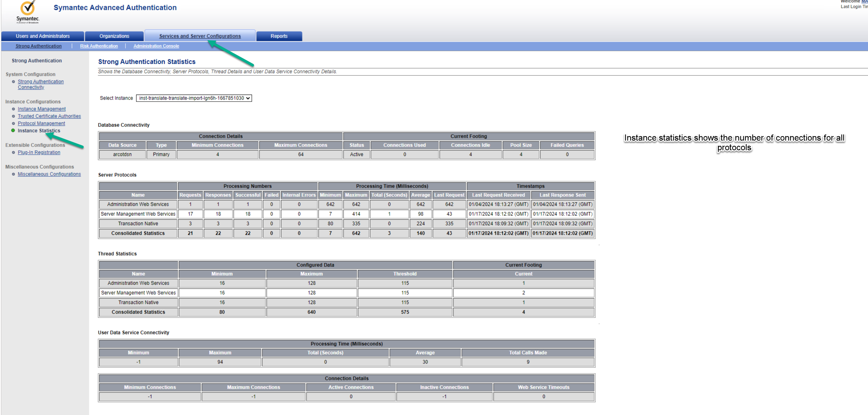Go to Protocol Management page
This screenshot has width=868, height=415.
point(41,123)
